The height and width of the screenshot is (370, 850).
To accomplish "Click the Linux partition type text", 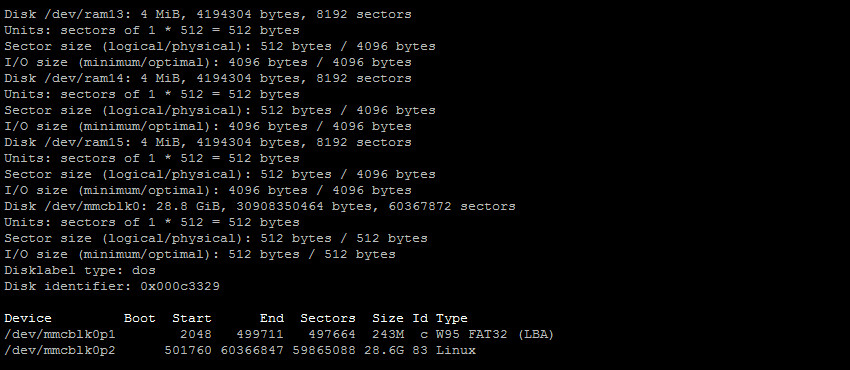I will coord(456,350).
